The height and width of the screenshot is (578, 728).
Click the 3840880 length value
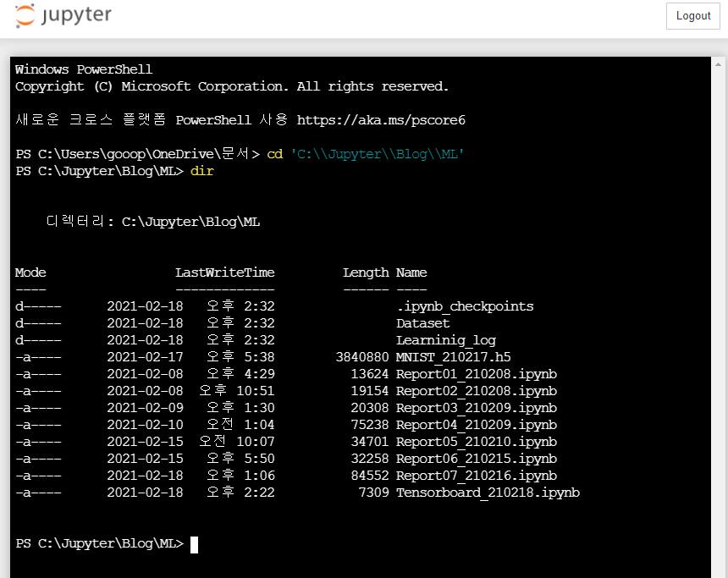pos(362,357)
